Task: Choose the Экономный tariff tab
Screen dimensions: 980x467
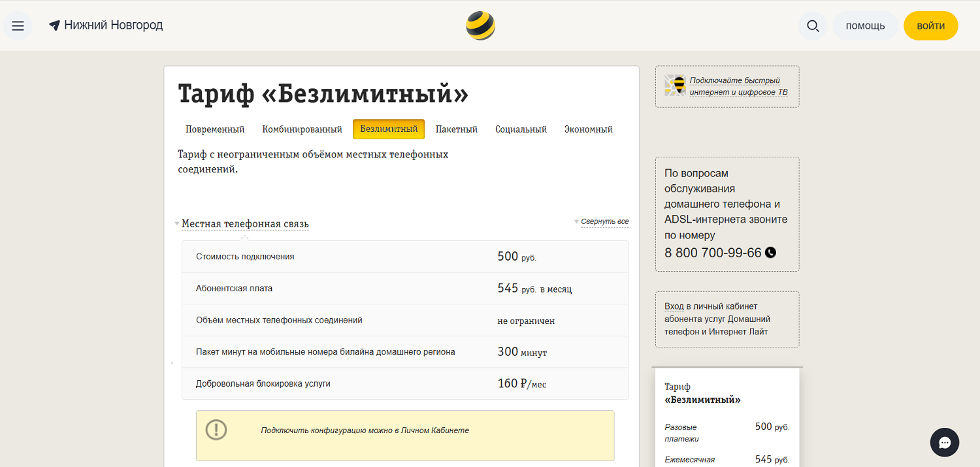Action: point(588,129)
